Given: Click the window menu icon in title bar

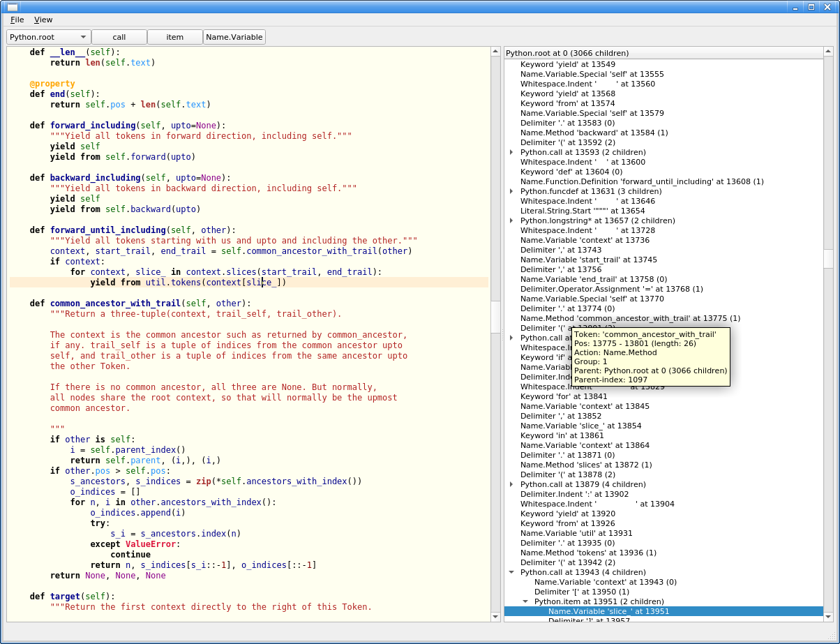Looking at the screenshot, I should point(13,6).
